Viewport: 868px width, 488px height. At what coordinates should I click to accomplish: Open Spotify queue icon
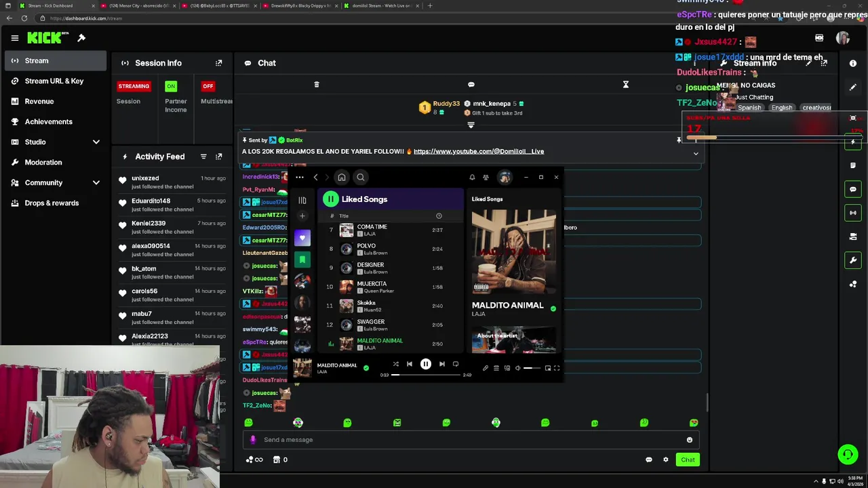pos(496,368)
